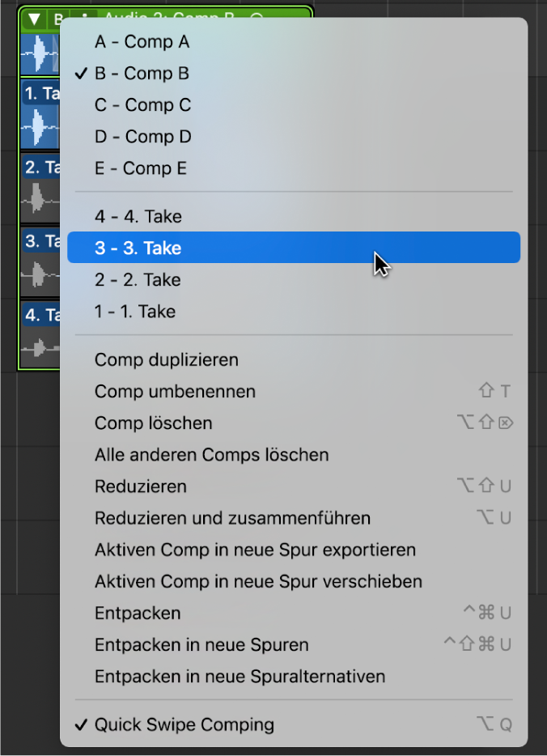This screenshot has height=756, width=547.
Task: Select the highlighted "3 - 3. Take"
Action: (138, 248)
